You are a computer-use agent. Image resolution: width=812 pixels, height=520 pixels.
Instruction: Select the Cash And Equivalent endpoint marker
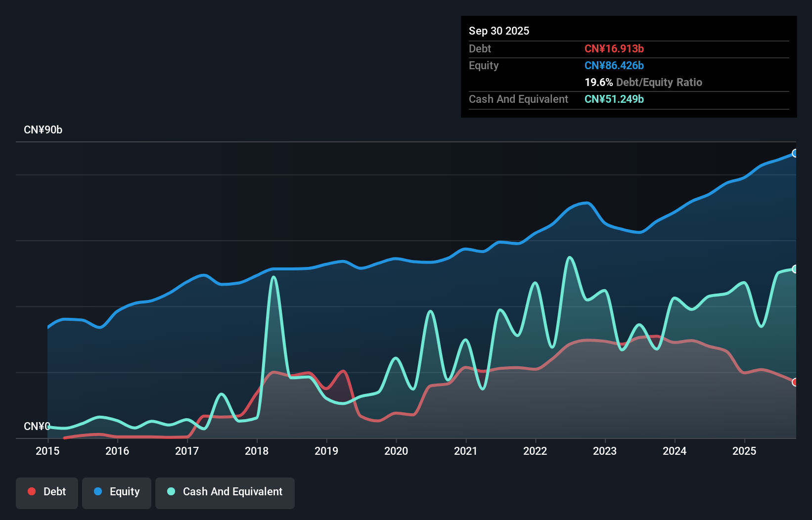[795, 269]
